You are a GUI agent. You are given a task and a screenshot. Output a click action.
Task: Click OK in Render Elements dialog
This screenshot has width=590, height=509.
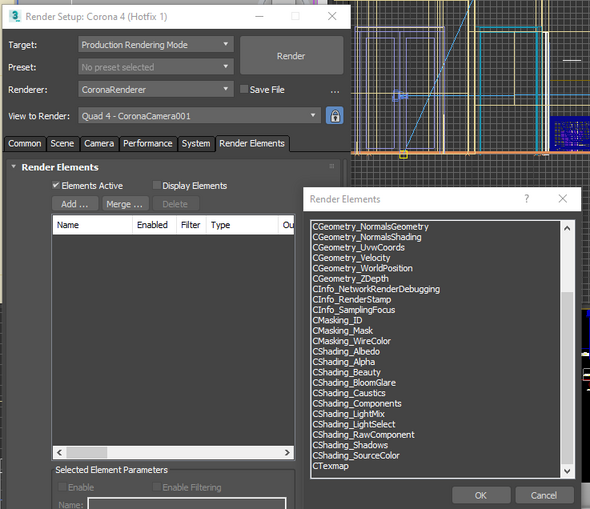pos(481,495)
